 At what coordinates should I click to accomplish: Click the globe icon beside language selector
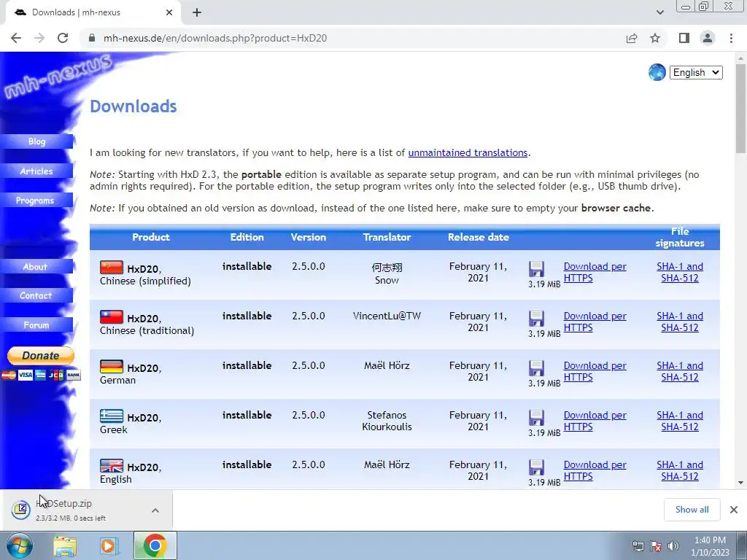(x=657, y=72)
